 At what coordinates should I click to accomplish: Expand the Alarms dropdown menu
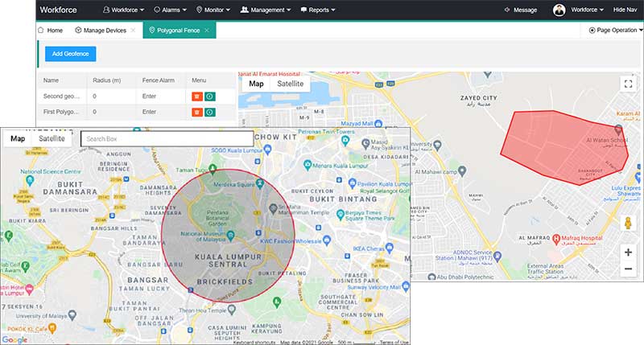point(170,10)
